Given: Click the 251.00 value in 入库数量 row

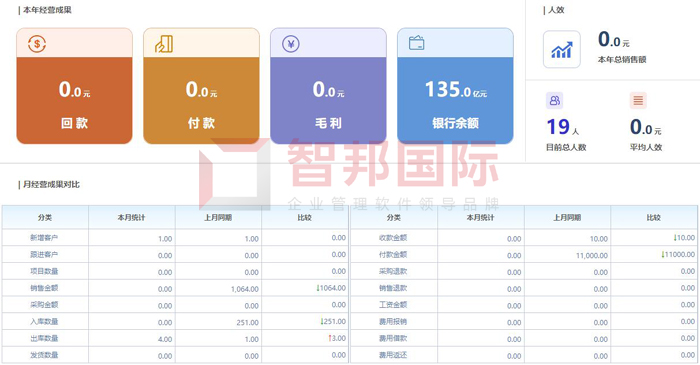Looking at the screenshot, I should pyautogui.click(x=247, y=323).
